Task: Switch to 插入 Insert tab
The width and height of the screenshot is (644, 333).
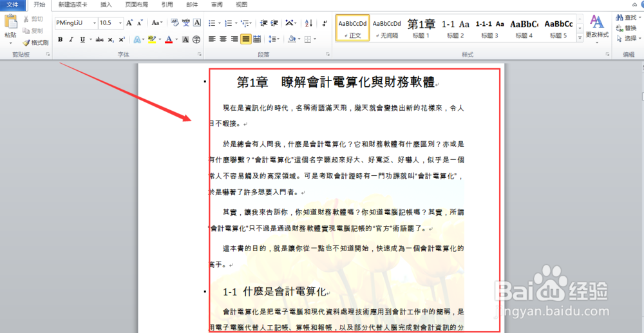Action: click(106, 5)
